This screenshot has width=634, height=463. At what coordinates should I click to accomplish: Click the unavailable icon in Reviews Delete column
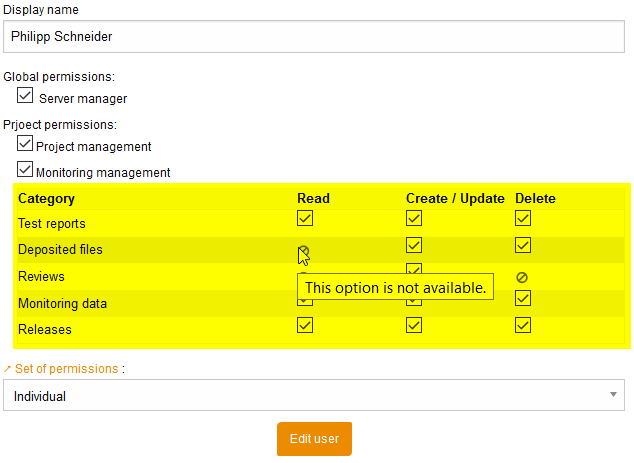(521, 277)
